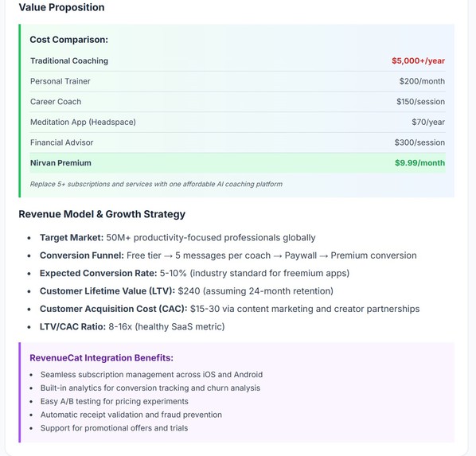Select 'Easy A/B testing for pricing experiments' item
The image size is (476, 456).
114,401
